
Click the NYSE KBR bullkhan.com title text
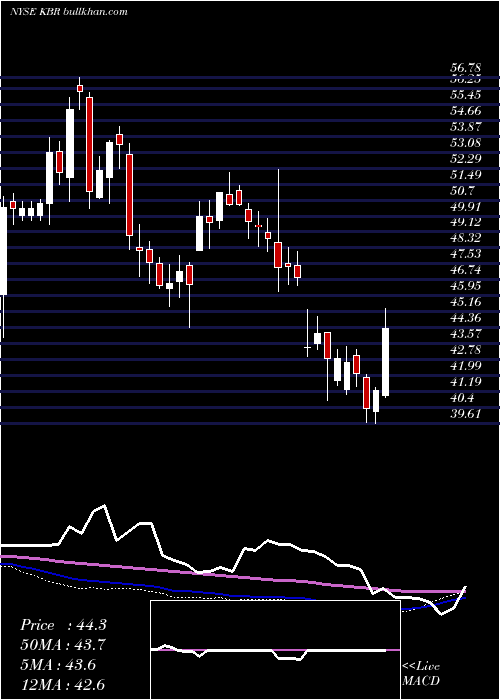pos(69,12)
